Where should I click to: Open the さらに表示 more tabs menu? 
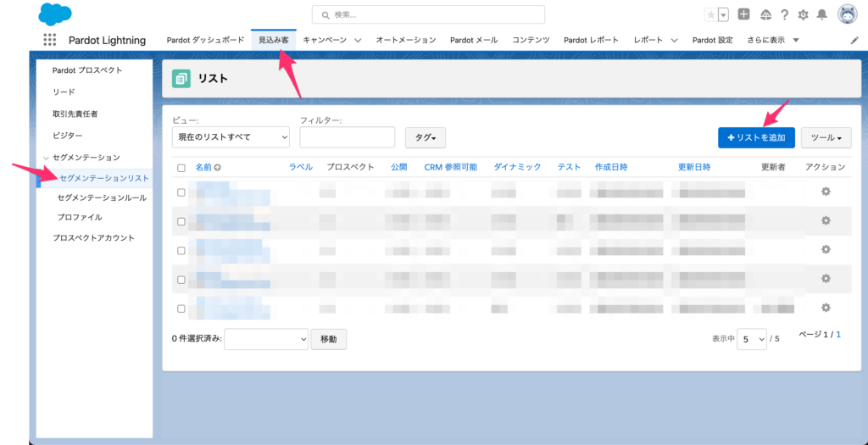[x=773, y=40]
